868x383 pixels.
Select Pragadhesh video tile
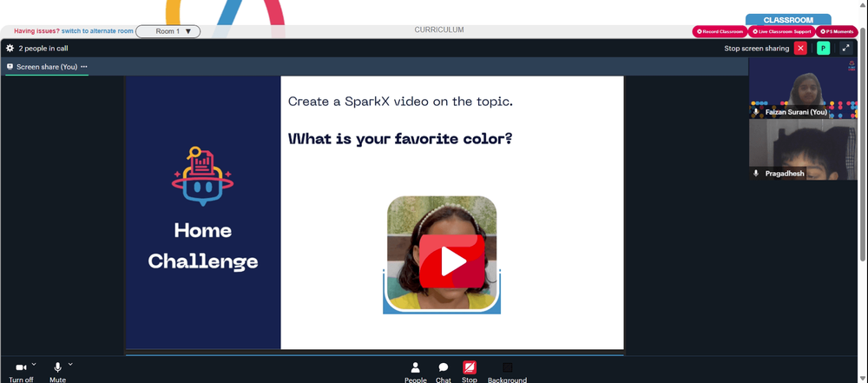click(803, 149)
